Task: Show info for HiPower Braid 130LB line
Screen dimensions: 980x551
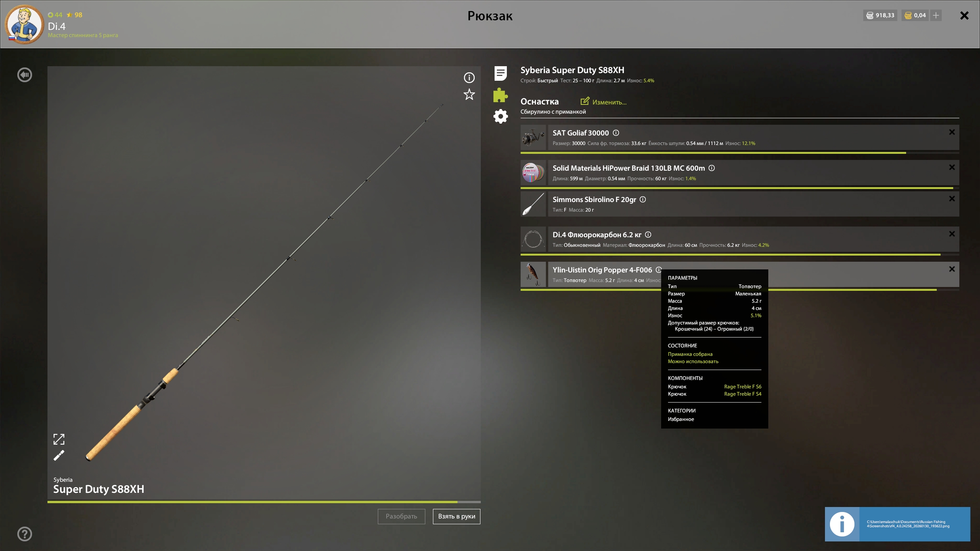Action: coord(712,168)
